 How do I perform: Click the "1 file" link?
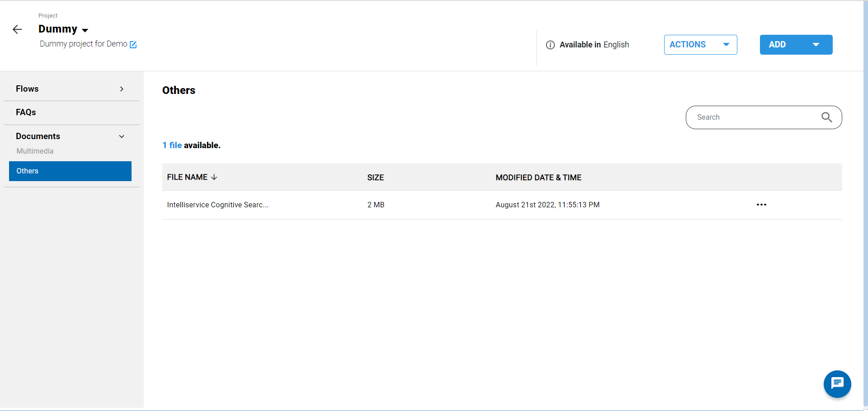[172, 145]
